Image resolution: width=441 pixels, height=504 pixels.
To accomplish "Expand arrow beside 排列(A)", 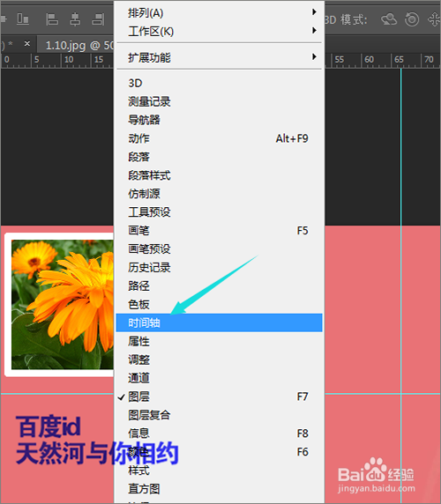I will tap(314, 11).
